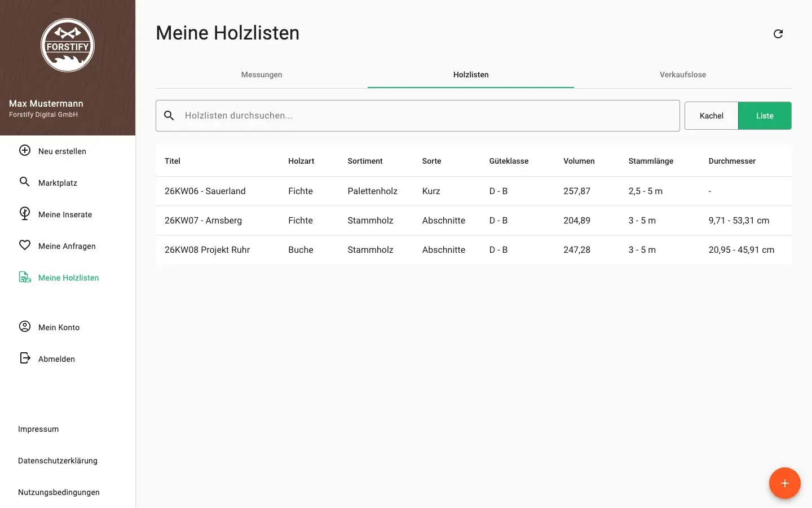Click the heart icon beside Meine Anfragen
This screenshot has height=508, width=812.
[x=25, y=245]
